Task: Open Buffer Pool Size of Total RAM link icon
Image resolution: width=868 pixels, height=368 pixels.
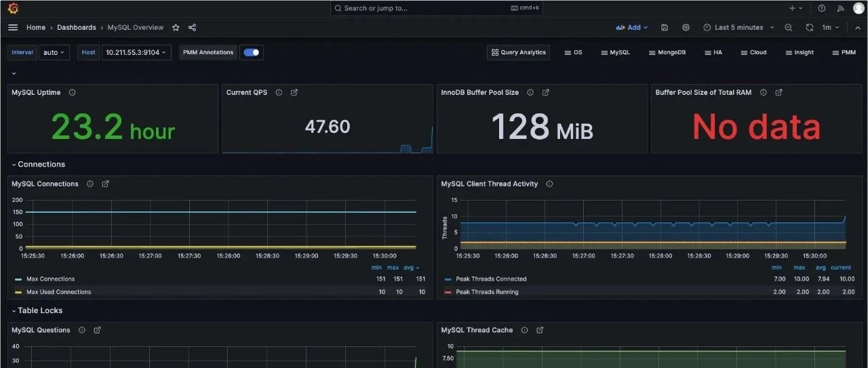Action: point(779,92)
